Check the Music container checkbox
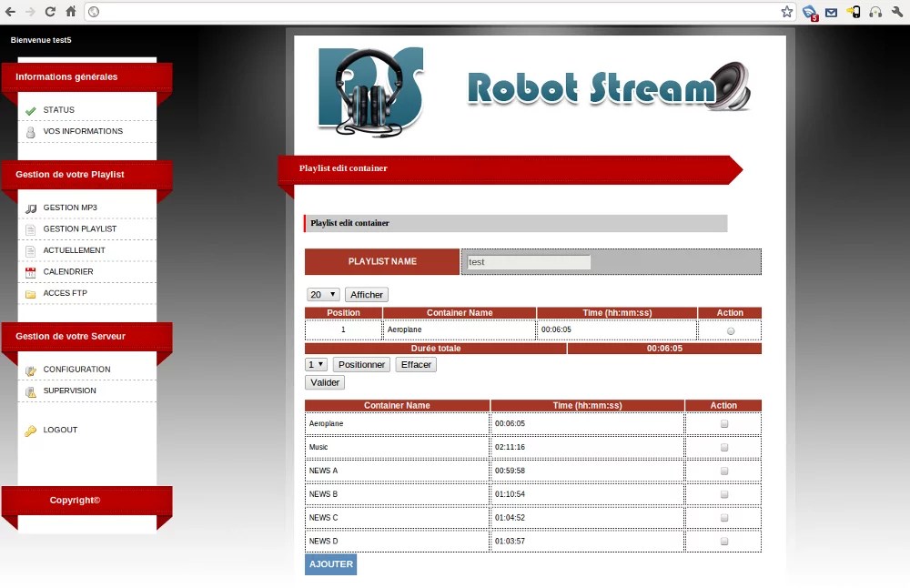The height and width of the screenshot is (588, 910). point(724,448)
